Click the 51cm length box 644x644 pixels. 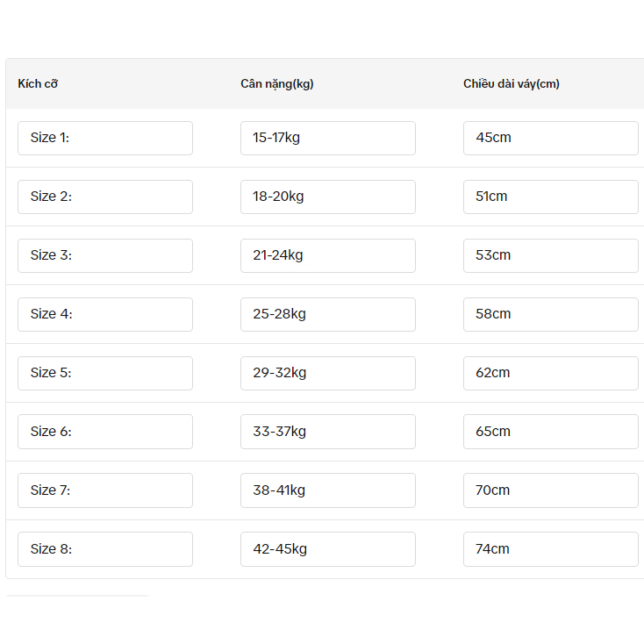point(551,197)
